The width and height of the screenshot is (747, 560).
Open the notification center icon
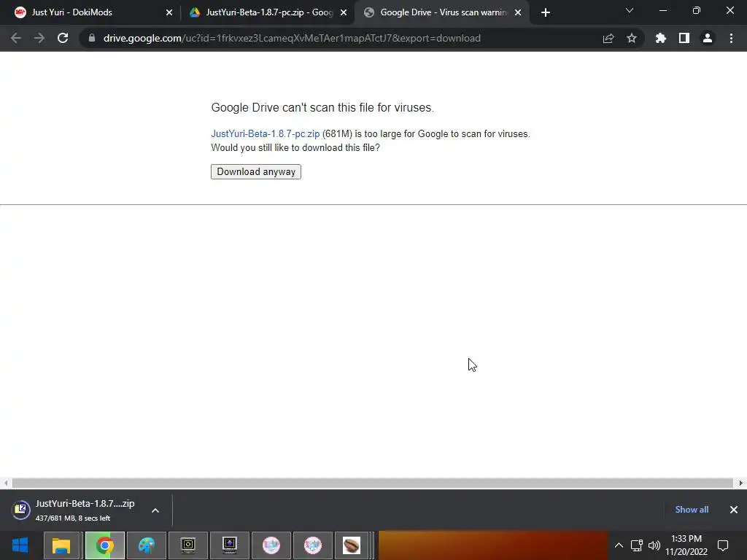(x=723, y=545)
